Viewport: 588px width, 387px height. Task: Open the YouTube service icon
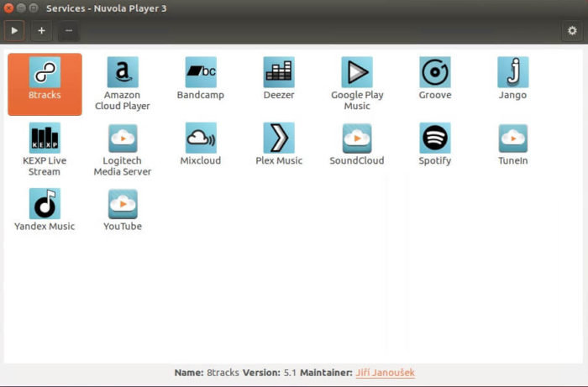click(x=123, y=204)
